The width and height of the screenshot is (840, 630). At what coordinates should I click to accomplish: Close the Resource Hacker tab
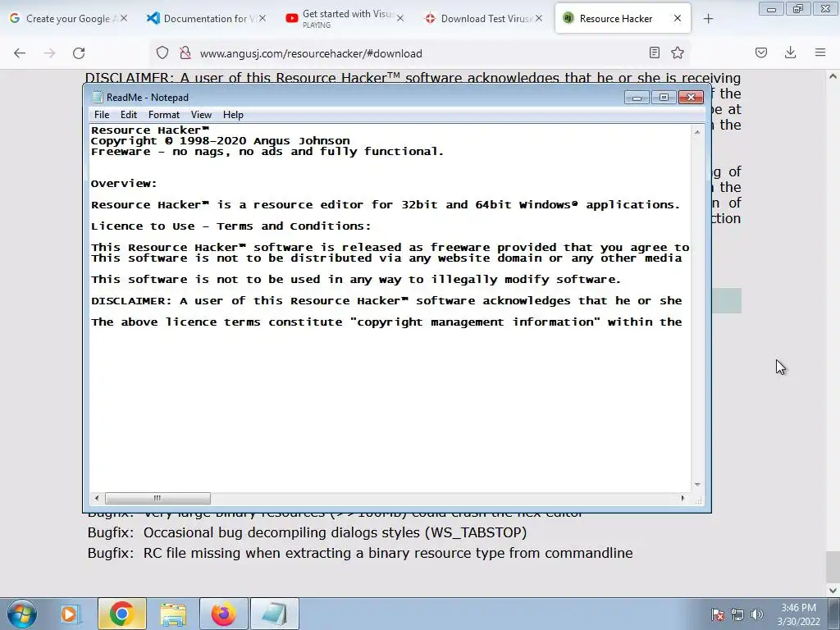(677, 18)
